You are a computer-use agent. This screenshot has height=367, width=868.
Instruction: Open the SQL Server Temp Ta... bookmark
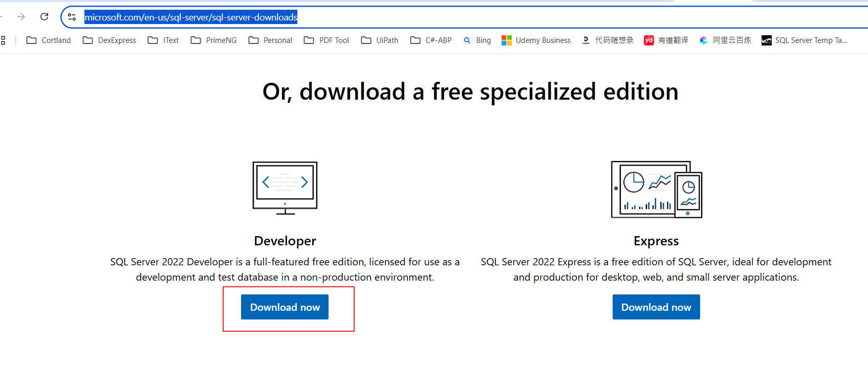click(x=805, y=40)
